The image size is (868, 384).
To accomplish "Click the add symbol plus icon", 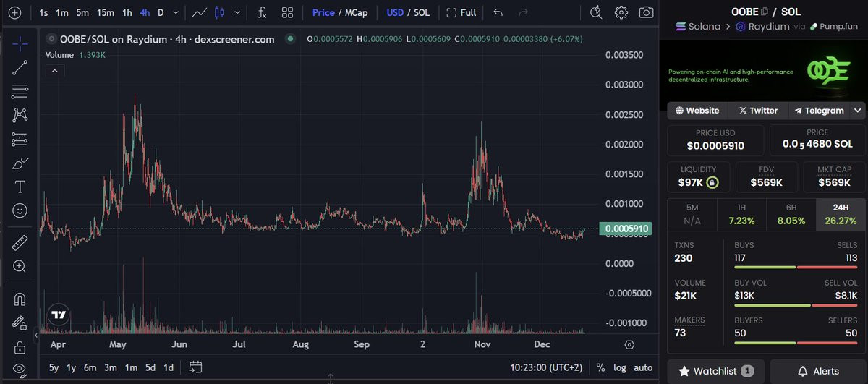I will (x=14, y=12).
